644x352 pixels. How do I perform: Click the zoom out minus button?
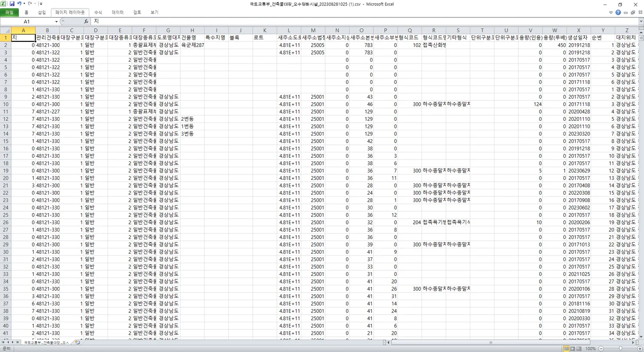[601, 349]
